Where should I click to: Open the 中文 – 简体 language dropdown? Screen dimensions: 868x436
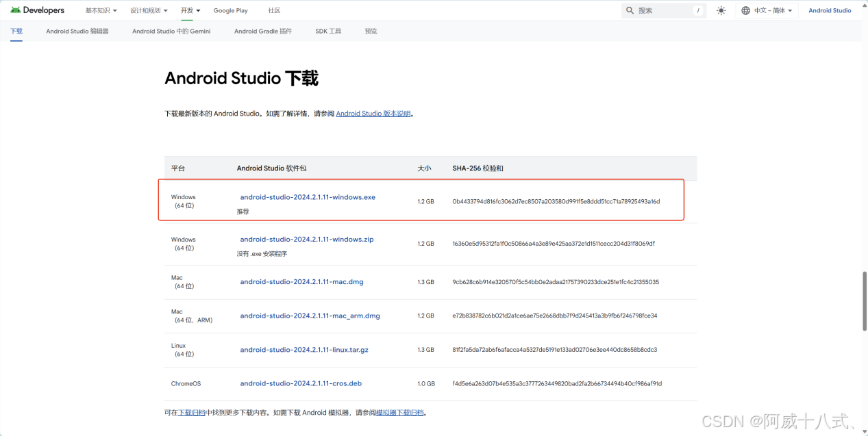767,10
